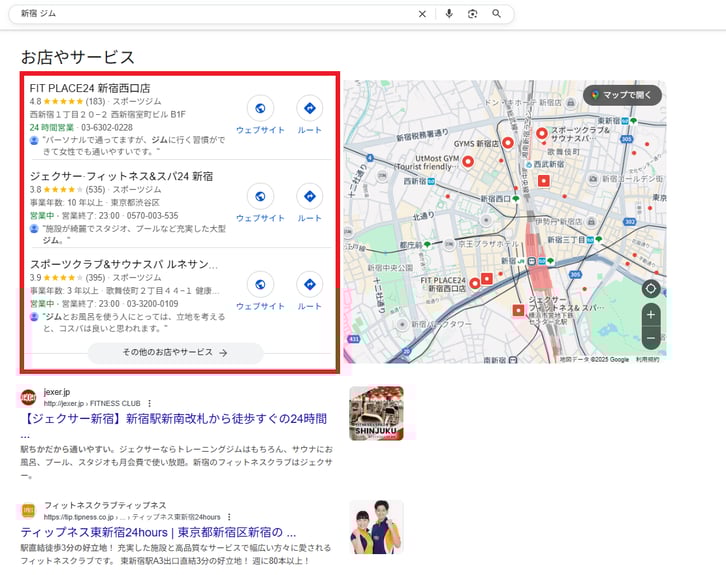Click マップで開く button on the map
The image size is (726, 575).
pos(622,95)
